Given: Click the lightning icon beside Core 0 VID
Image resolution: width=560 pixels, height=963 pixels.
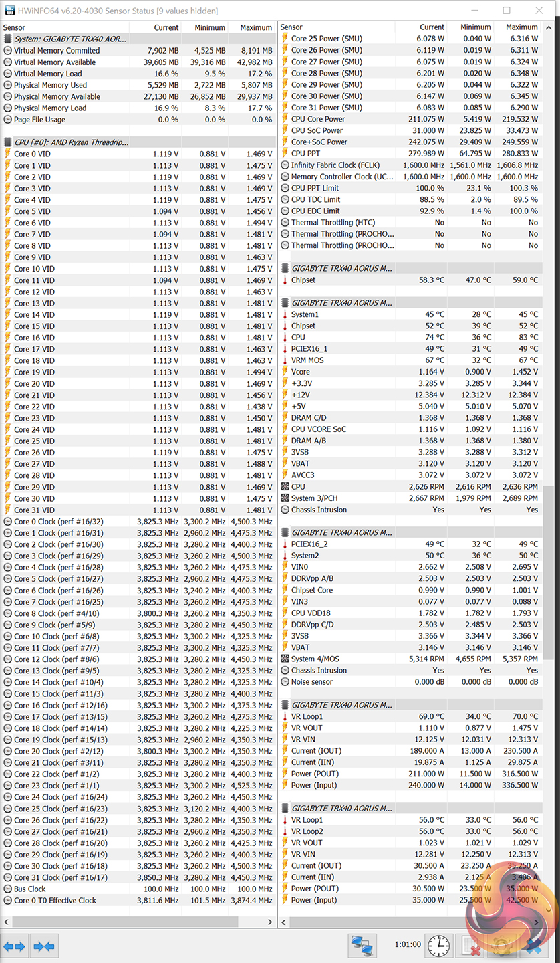Looking at the screenshot, I should 8,154.
